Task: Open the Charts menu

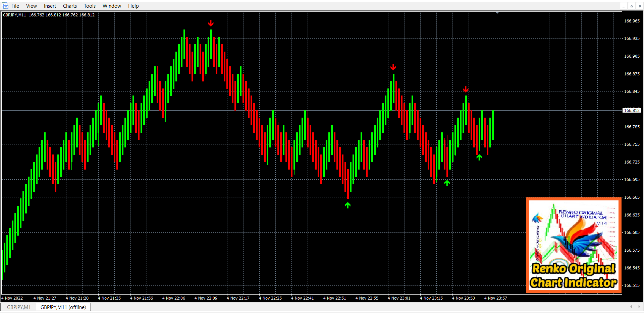Action: click(70, 6)
